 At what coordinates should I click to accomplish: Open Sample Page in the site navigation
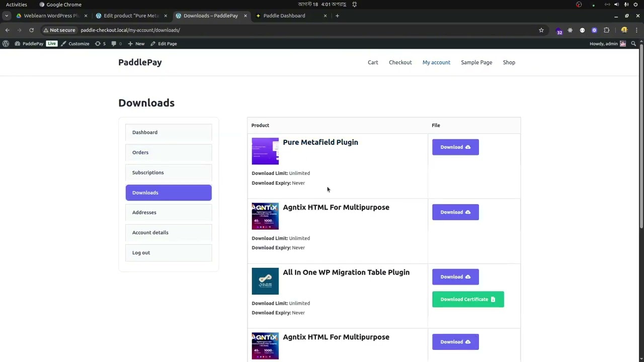pos(476,62)
